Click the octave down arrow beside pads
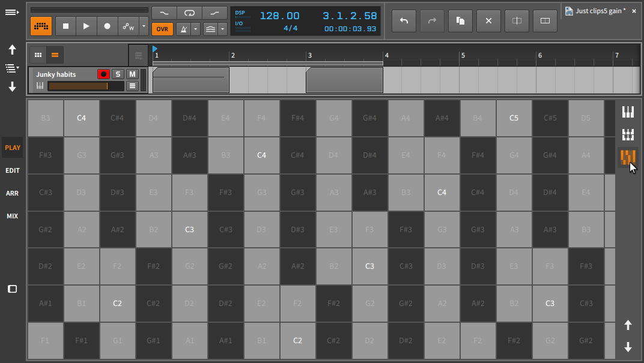The image size is (644, 363). coord(628,347)
